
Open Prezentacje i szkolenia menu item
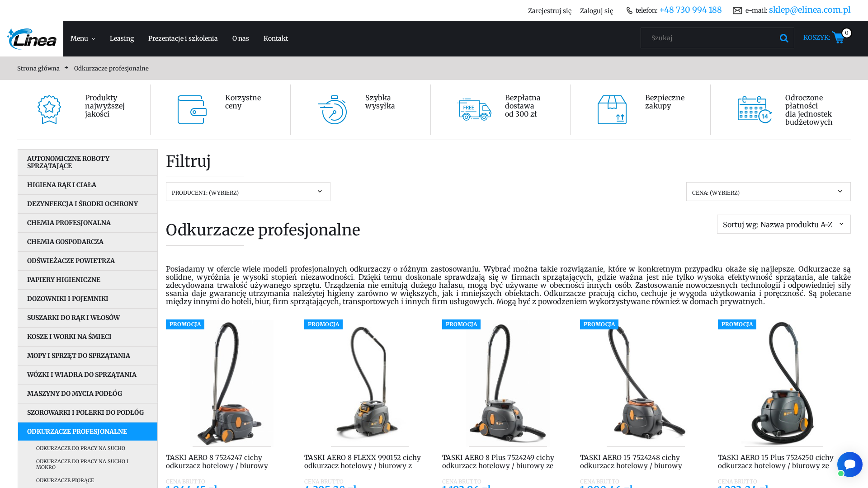pos(183,38)
